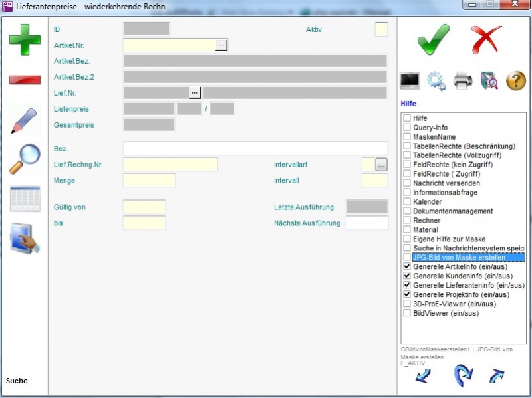Open the Artikel.Nr. lookup button
Image resolution: width=532 pixels, height=398 pixels.
pos(221,45)
